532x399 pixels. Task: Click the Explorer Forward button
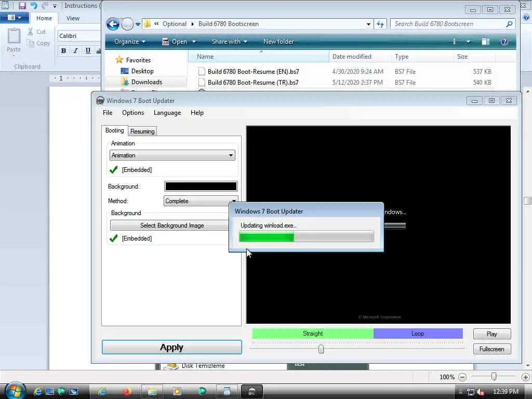[x=128, y=24]
